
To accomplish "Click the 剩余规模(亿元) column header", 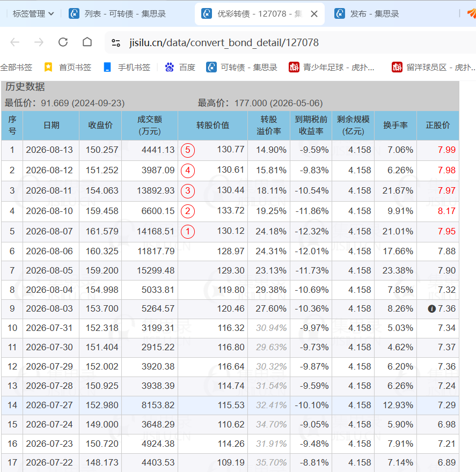I will pos(353,126).
